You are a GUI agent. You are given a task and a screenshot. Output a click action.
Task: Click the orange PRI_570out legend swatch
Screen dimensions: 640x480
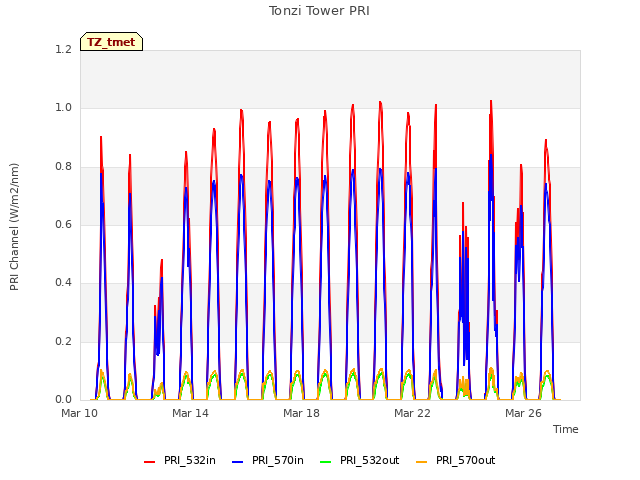click(x=422, y=461)
